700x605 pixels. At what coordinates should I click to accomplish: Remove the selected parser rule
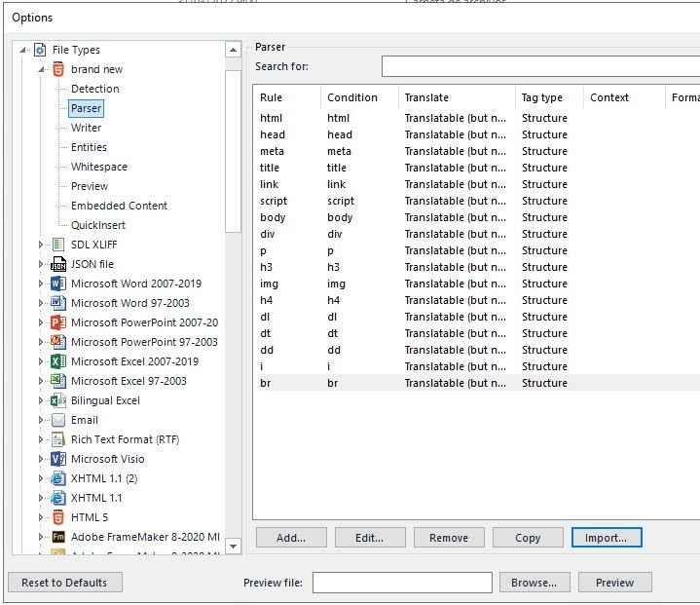point(449,538)
